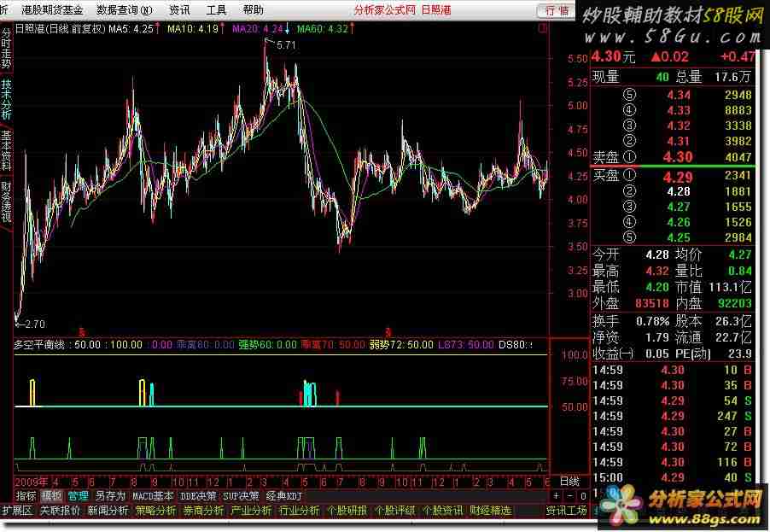Open the 个股评级 tab
This screenshot has height=532, width=770.
tap(395, 511)
